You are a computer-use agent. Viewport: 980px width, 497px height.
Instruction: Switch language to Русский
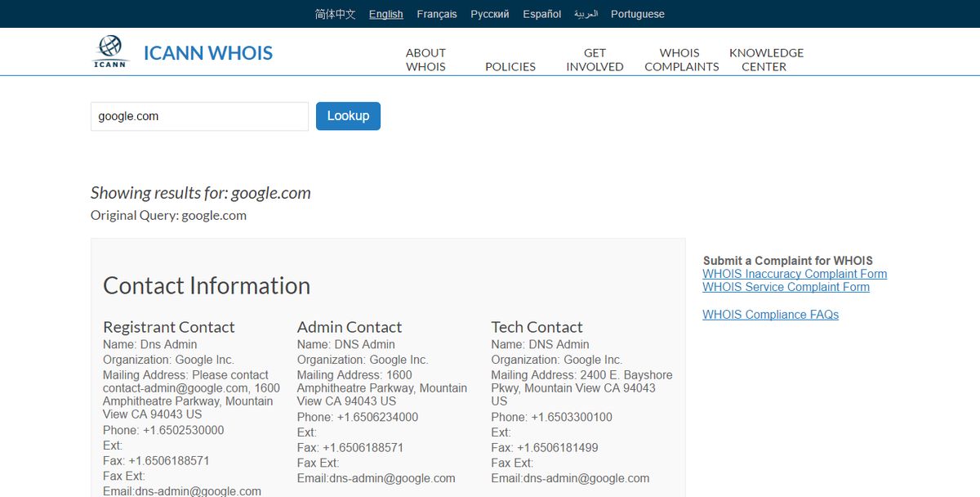(489, 14)
